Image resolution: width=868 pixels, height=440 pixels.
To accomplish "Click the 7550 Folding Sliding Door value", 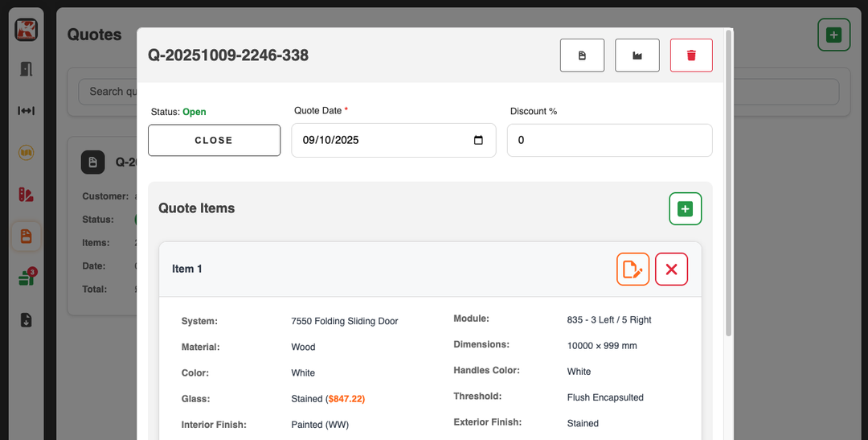I will [x=344, y=322].
